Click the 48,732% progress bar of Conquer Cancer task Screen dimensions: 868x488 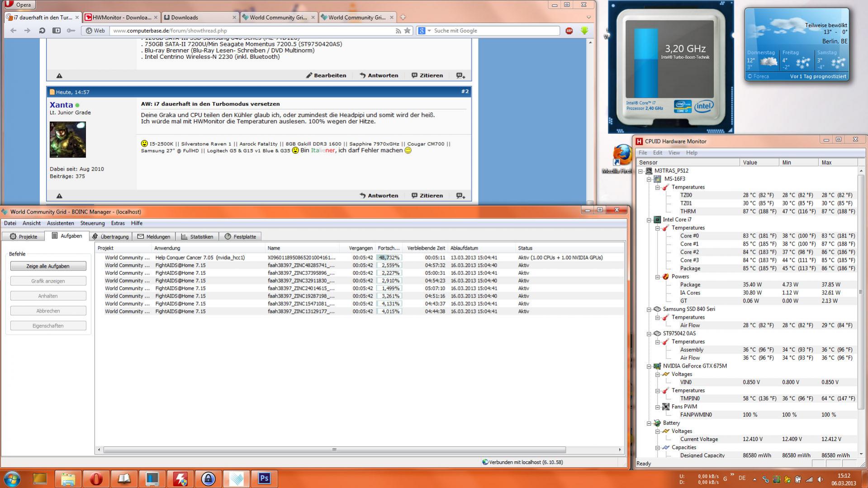389,258
